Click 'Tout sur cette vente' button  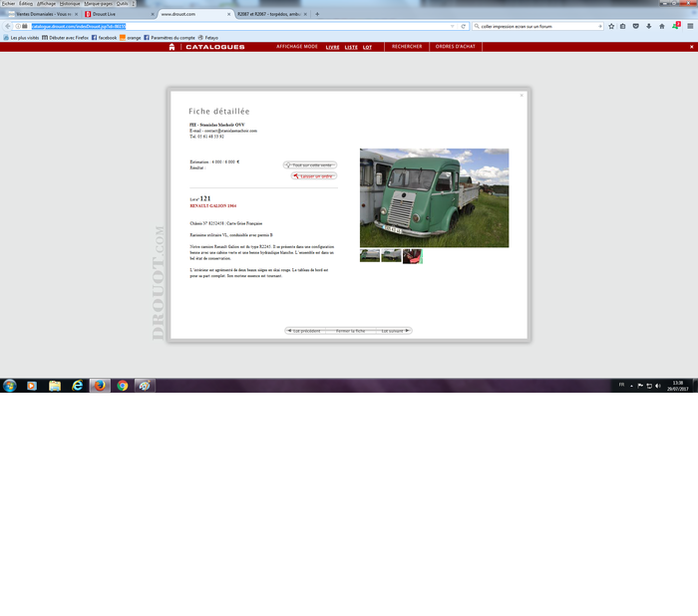click(310, 165)
